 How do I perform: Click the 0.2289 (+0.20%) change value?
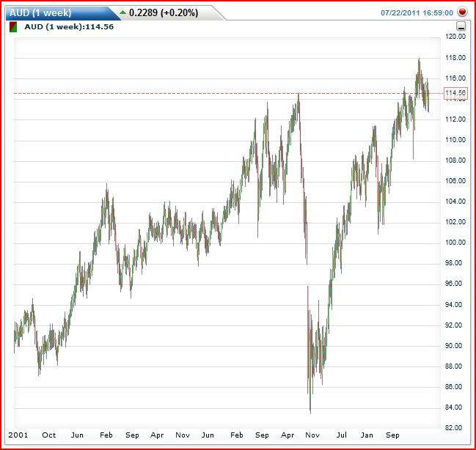coord(163,12)
